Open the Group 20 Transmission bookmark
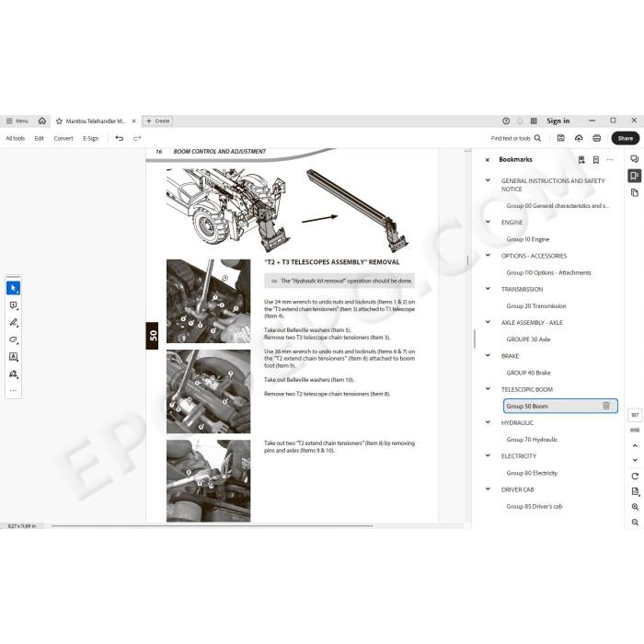644x644 pixels. [536, 306]
